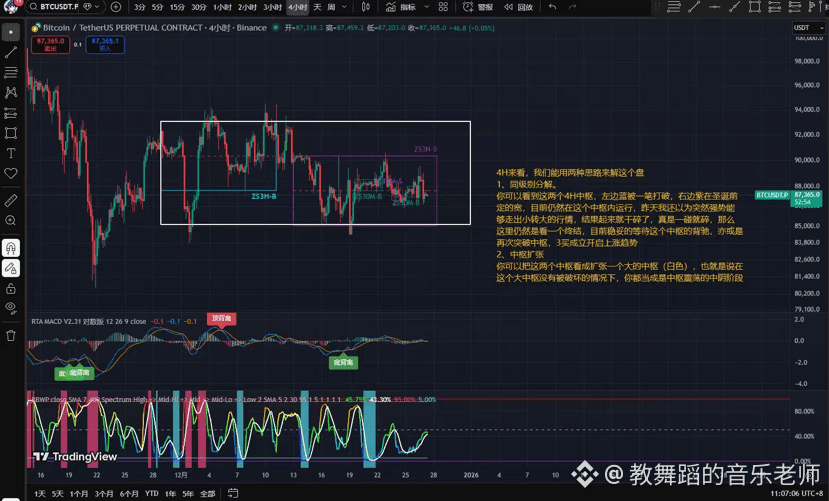Click the undo arrow

tap(552, 7)
